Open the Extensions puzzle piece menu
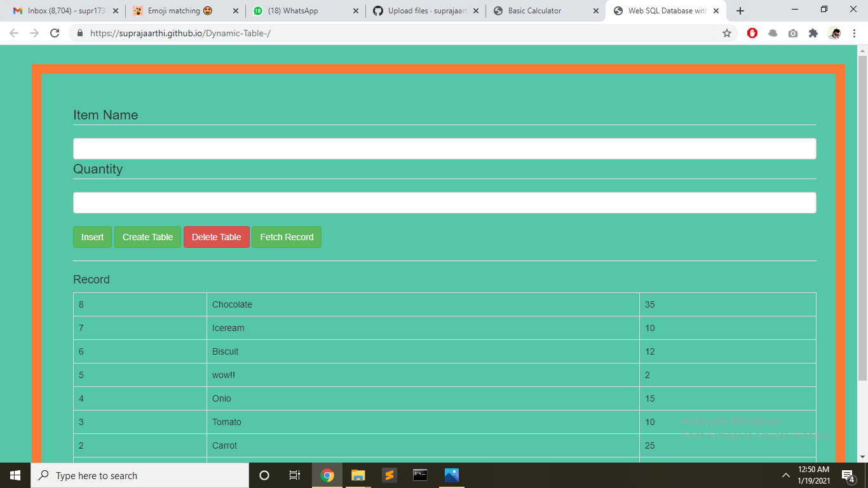Screen dimensions: 868x488 click(813, 33)
